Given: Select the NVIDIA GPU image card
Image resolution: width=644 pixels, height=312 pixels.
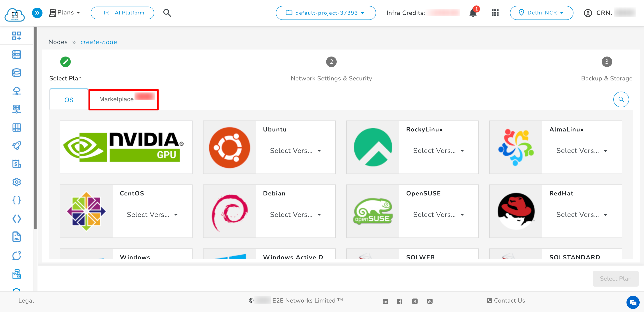Looking at the screenshot, I should pos(126,147).
